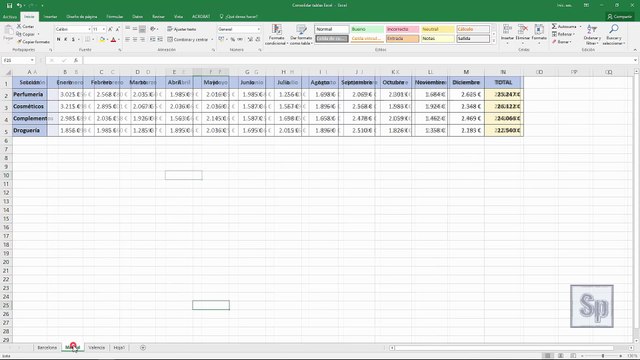The height and width of the screenshot is (360, 640).
Task: Toggle underline S formatting
Action: click(x=73, y=40)
